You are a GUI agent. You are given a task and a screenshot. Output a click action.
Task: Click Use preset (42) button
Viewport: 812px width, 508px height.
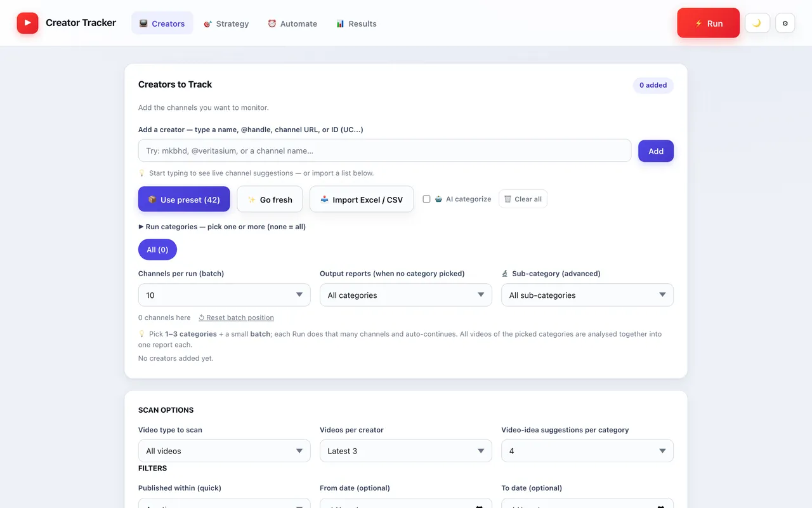click(x=184, y=199)
